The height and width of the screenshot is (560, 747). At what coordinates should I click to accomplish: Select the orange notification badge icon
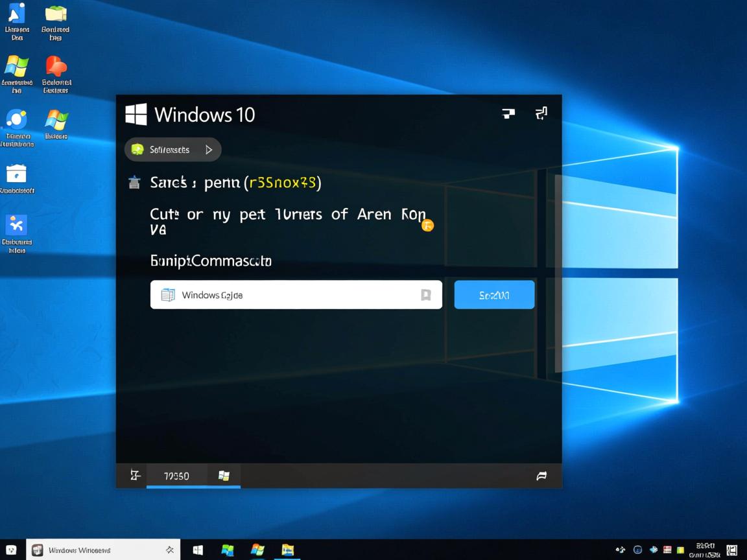tap(427, 226)
